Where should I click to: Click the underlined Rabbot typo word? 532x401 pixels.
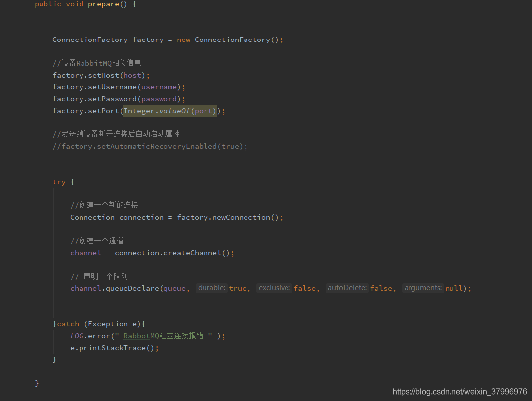[x=137, y=336]
